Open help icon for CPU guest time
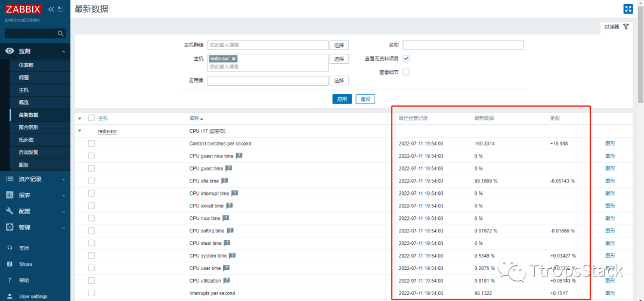 pos(229,168)
